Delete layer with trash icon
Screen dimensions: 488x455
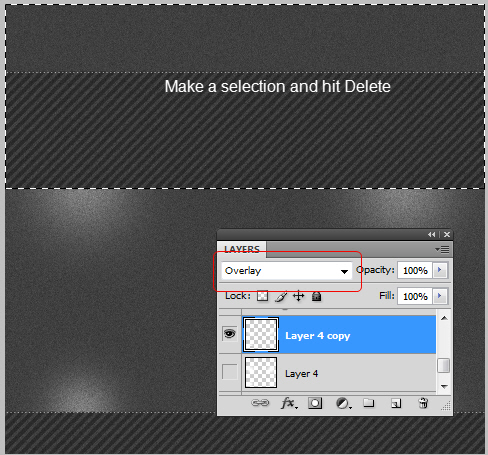pos(423,403)
